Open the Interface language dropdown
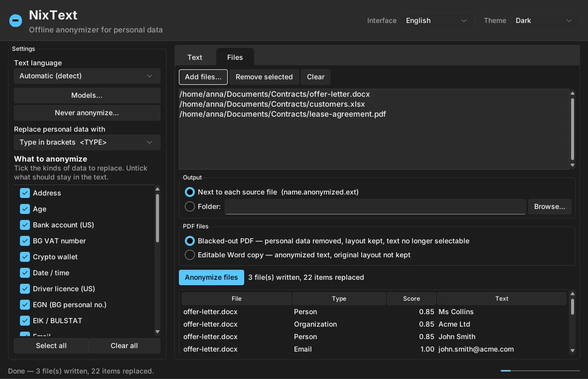 [437, 20]
